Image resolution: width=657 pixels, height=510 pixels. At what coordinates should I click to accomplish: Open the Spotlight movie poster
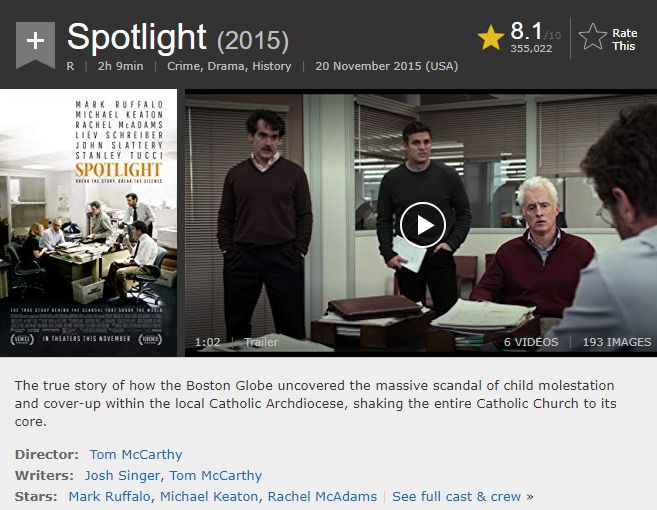(x=89, y=222)
